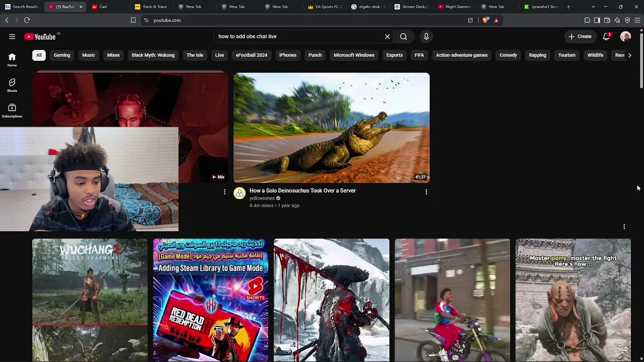644x362 pixels.
Task: Select the Mixes filter chip
Action: [113, 55]
